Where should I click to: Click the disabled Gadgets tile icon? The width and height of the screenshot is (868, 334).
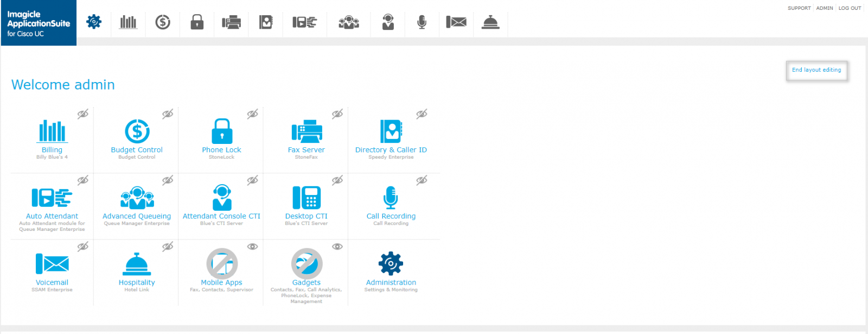(307, 264)
